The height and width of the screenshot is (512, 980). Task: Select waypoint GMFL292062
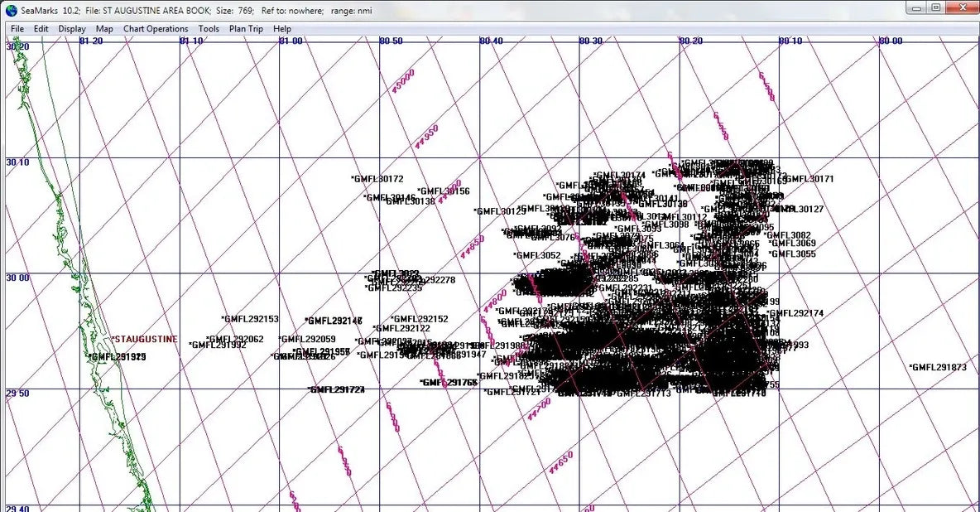tap(235, 339)
